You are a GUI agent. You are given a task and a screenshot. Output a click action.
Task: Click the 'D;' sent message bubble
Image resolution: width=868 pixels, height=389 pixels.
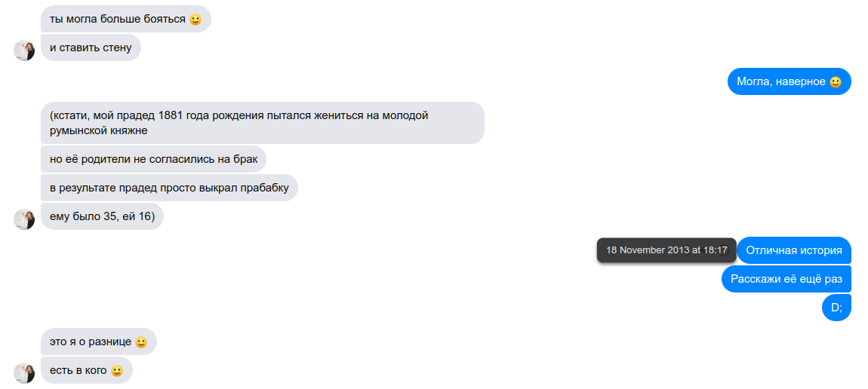pos(836,308)
